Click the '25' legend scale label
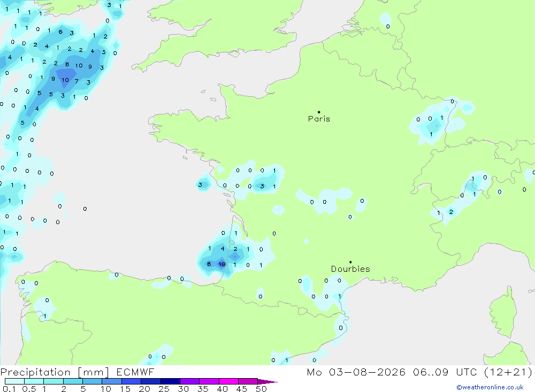This screenshot has height=392, width=535. point(164,389)
